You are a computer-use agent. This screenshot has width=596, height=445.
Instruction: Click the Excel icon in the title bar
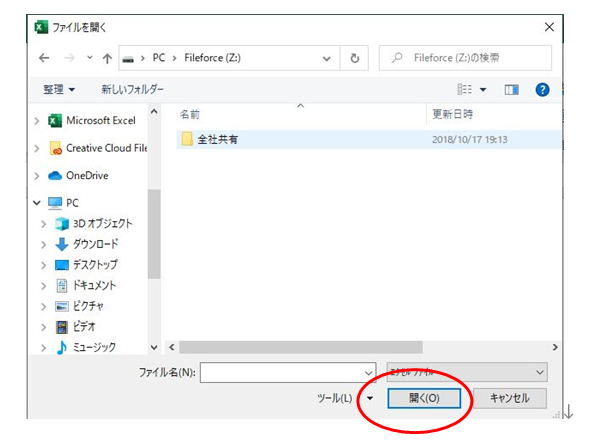pos(41,27)
